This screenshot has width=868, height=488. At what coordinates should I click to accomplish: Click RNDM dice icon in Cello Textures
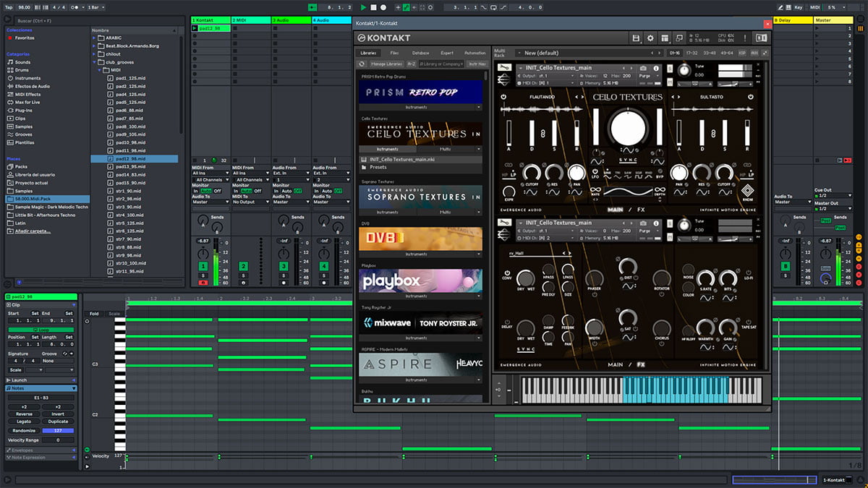click(x=746, y=191)
